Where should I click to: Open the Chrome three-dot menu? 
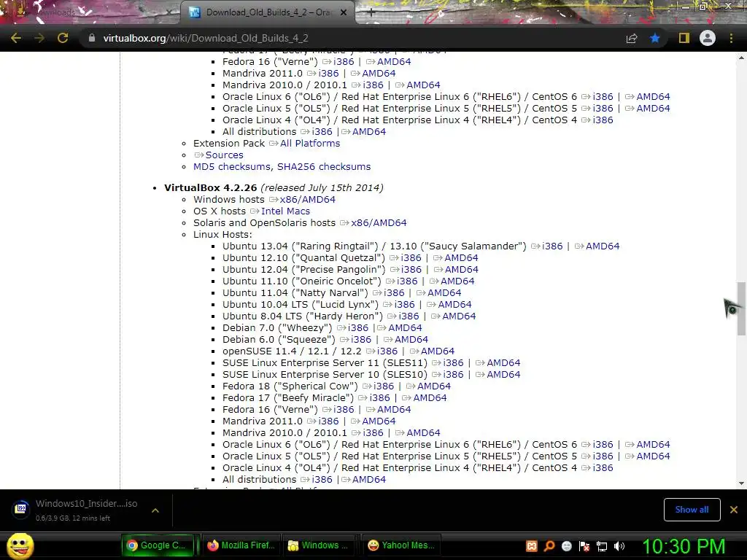[731, 38]
